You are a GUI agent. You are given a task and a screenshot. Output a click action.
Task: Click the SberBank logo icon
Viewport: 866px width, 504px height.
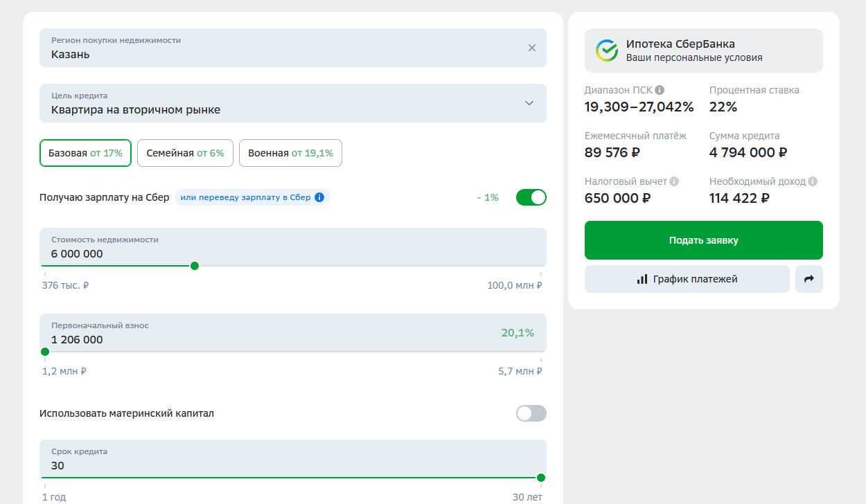pyautogui.click(x=607, y=51)
